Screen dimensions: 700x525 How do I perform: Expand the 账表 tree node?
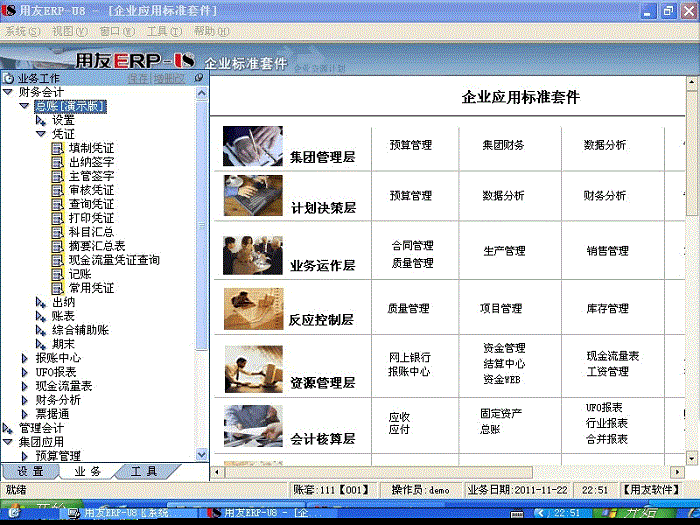tap(41, 317)
